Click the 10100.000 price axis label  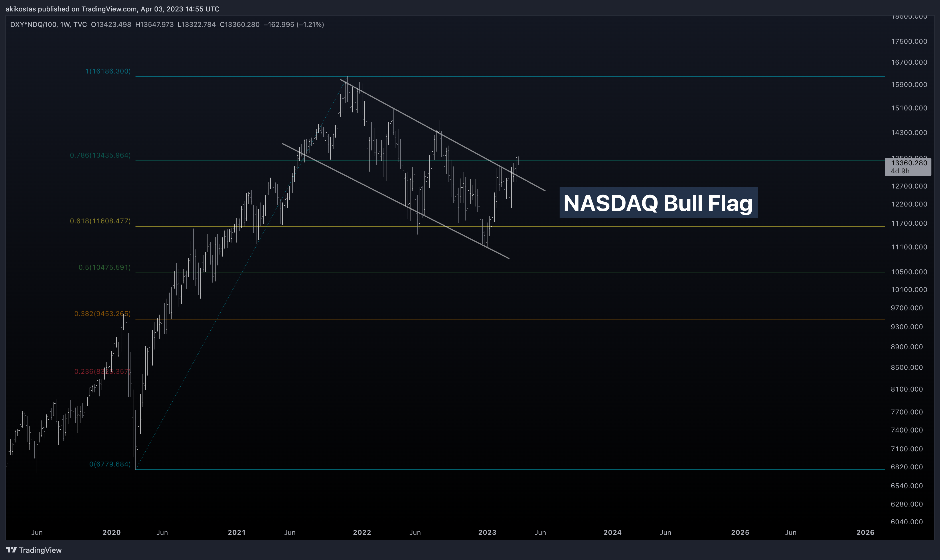[x=909, y=289]
